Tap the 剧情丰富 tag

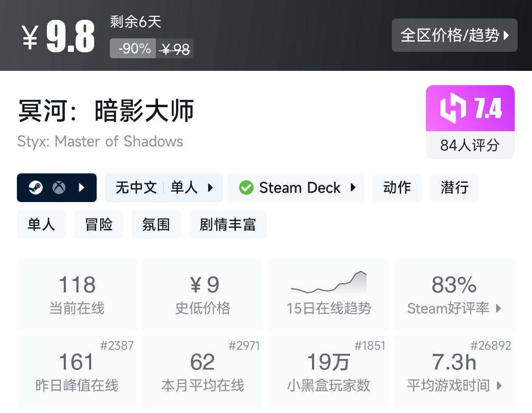pos(228,225)
